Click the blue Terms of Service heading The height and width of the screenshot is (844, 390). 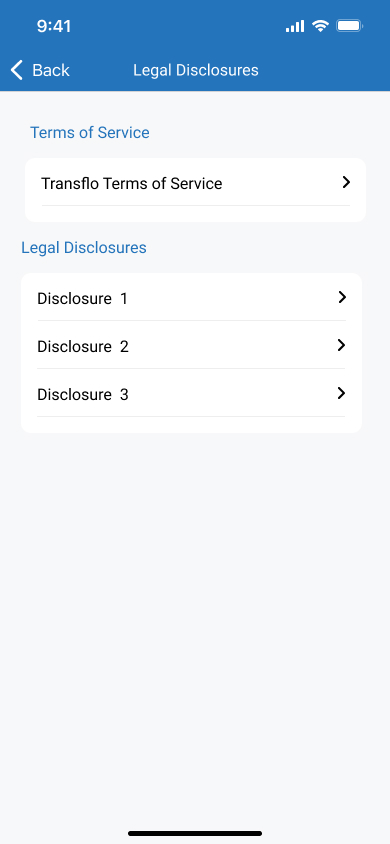[90, 132]
